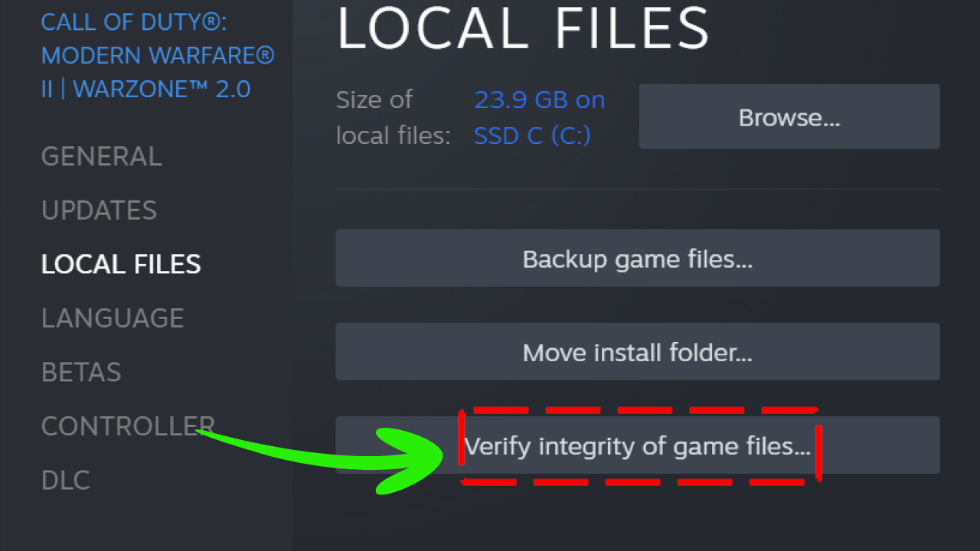Click the large LOCAL FILES page heading
This screenshot has height=551, width=980.
coord(523,28)
